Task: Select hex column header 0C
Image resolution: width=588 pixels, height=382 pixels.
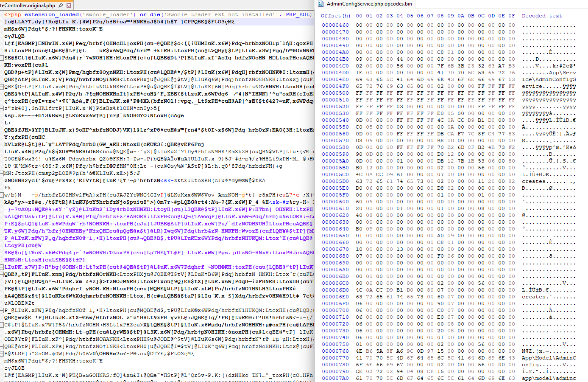Action: 481,16
